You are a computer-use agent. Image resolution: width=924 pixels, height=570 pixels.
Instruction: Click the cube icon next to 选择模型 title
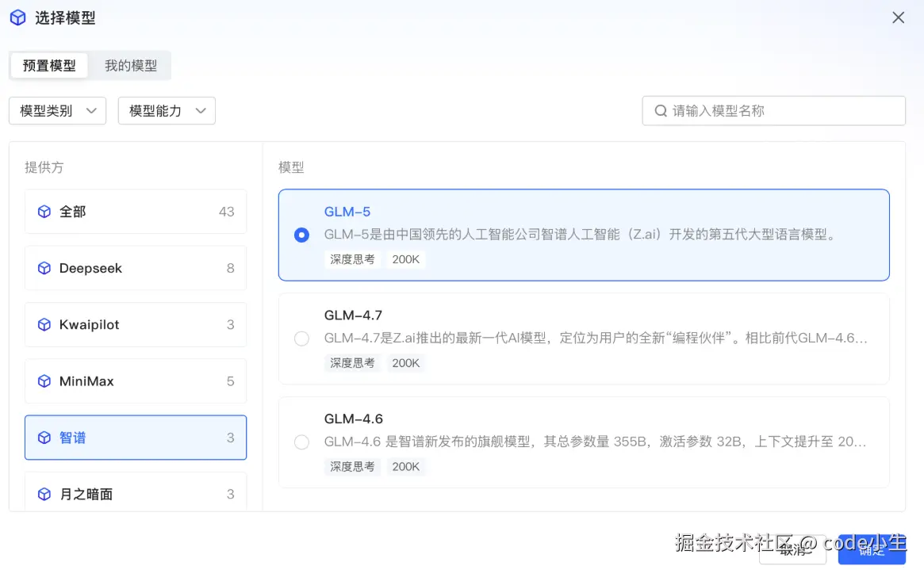(17, 17)
